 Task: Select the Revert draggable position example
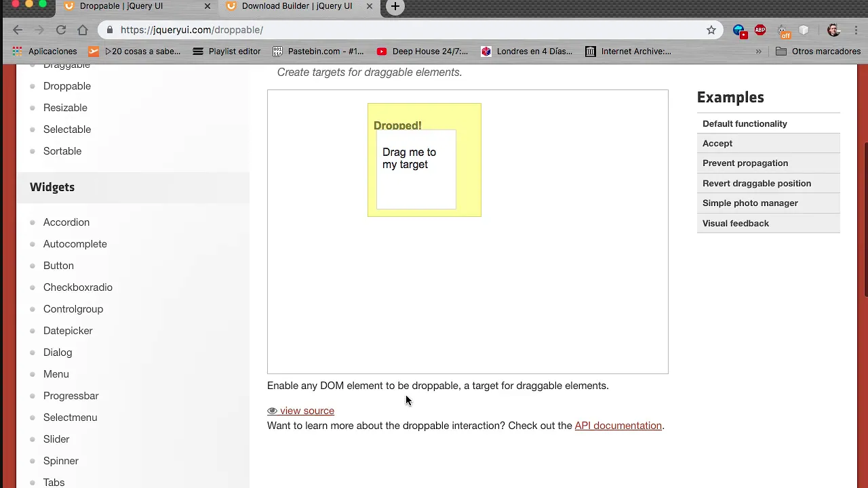[x=768, y=184]
